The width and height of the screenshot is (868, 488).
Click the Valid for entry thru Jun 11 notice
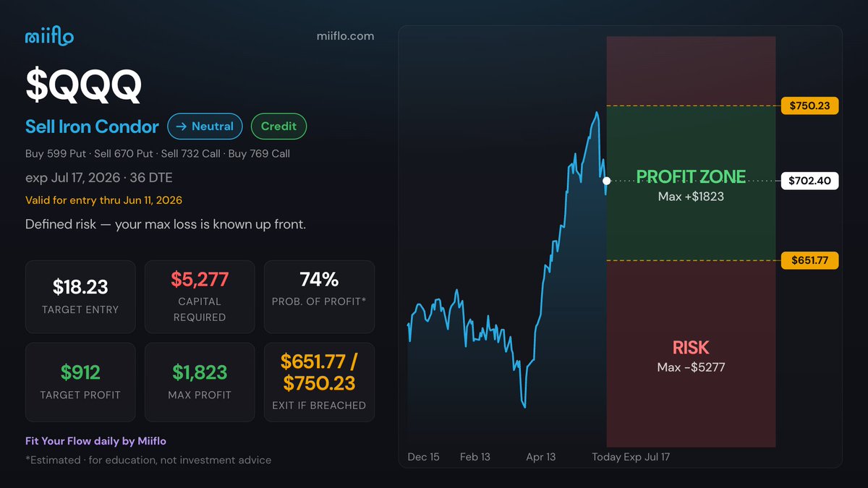pyautogui.click(x=103, y=200)
